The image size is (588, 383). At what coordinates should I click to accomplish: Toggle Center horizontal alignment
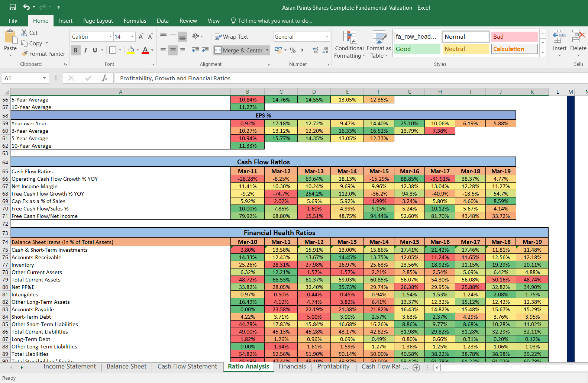point(173,50)
